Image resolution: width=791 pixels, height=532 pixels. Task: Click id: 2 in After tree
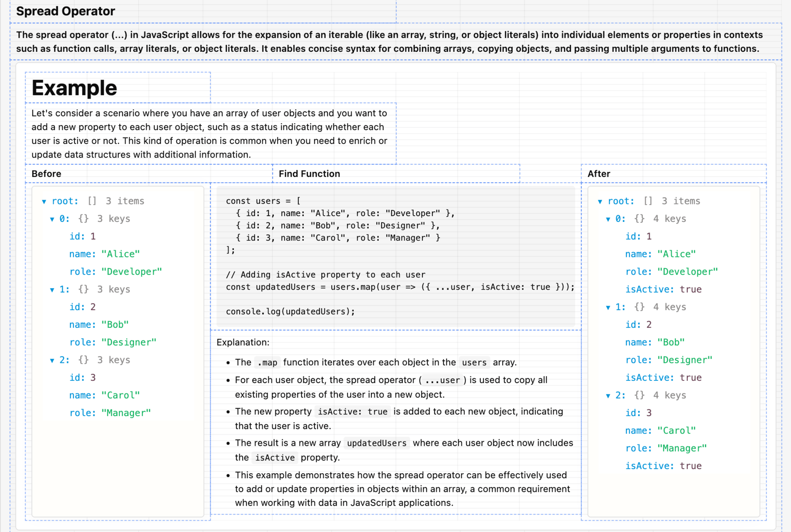pyautogui.click(x=639, y=325)
